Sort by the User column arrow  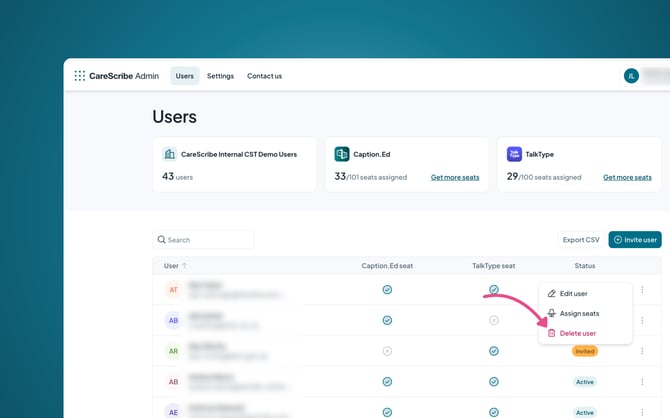click(184, 266)
